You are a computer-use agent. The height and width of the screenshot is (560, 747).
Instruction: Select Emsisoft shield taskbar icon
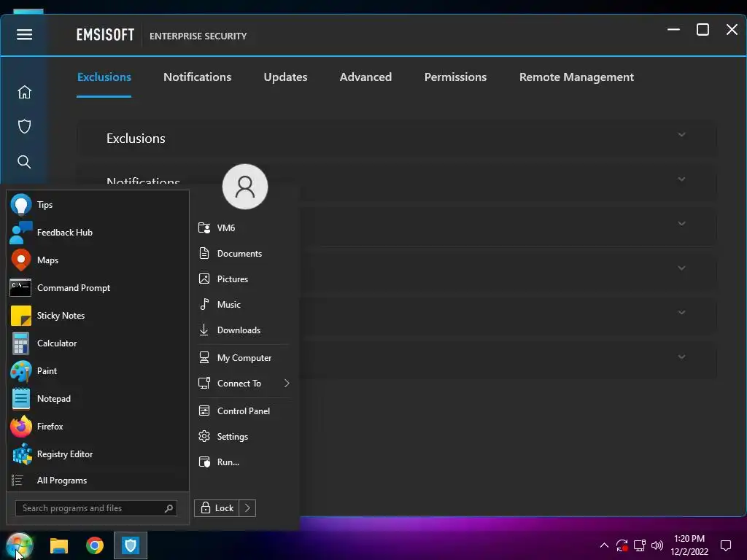(131, 545)
